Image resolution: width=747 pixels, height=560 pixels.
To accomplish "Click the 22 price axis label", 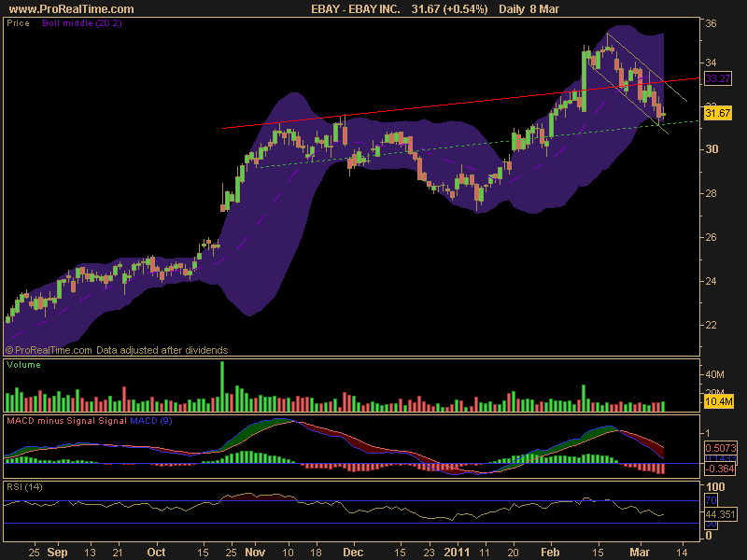I will point(711,325).
